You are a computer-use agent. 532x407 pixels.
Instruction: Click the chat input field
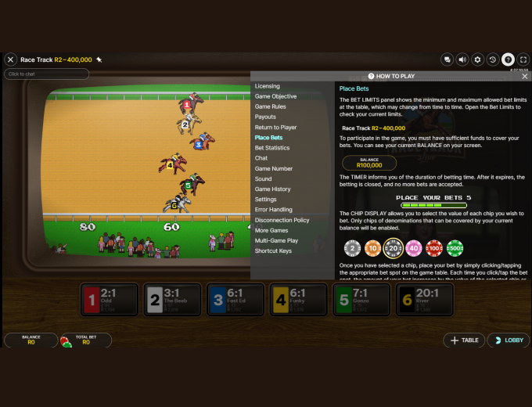pyautogui.click(x=46, y=74)
